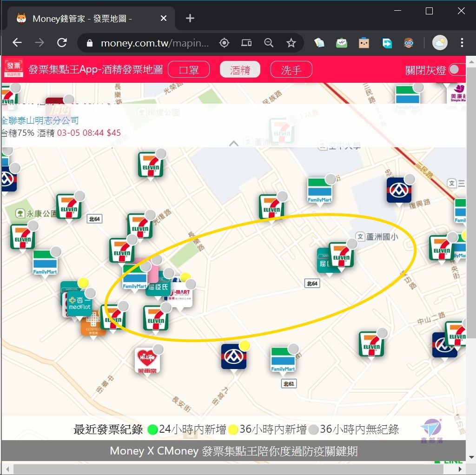
Task: Select the 7-Eleven marker touching 永康公園 label
Action: pyautogui.click(x=69, y=207)
